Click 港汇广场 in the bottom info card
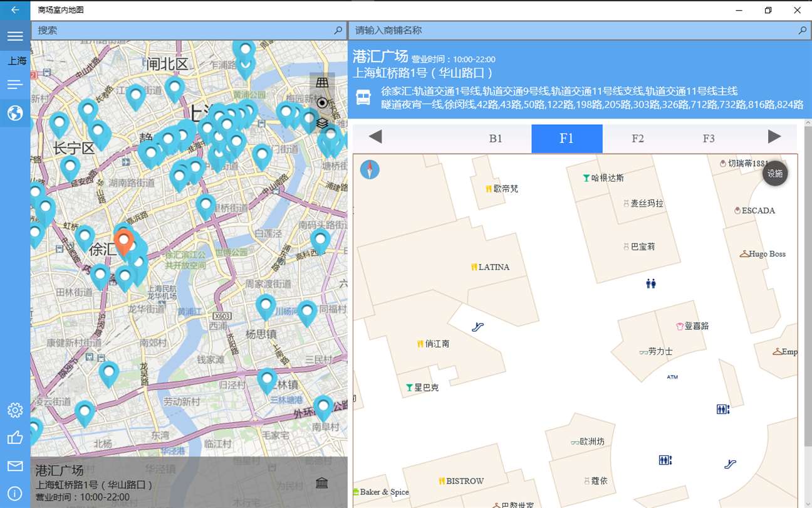The height and width of the screenshot is (508, 812). coord(60,470)
